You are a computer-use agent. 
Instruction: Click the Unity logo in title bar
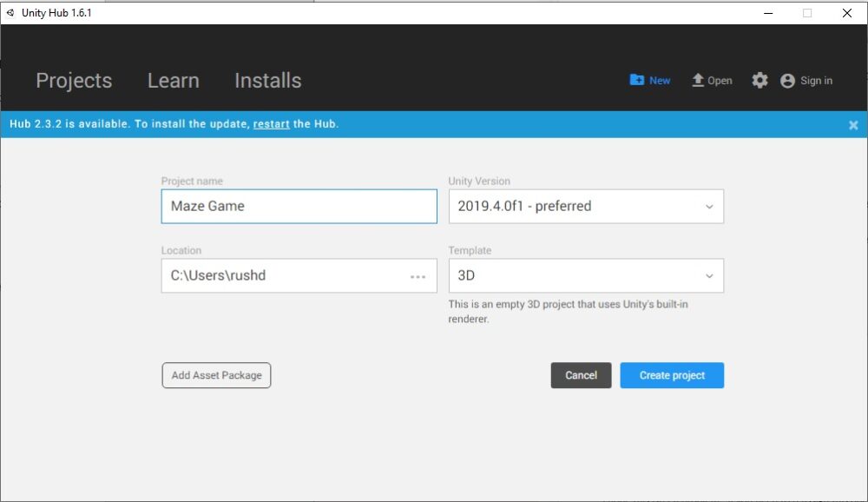pos(10,13)
